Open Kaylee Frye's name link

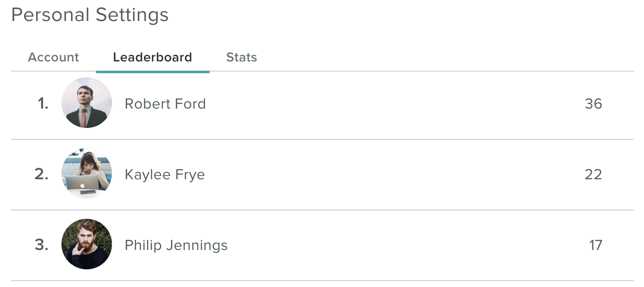click(x=165, y=175)
